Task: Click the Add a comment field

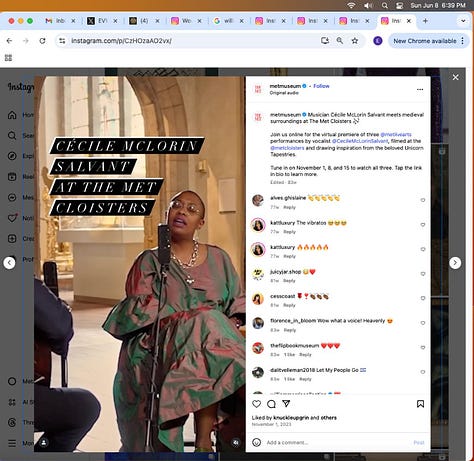Action: click(337, 442)
